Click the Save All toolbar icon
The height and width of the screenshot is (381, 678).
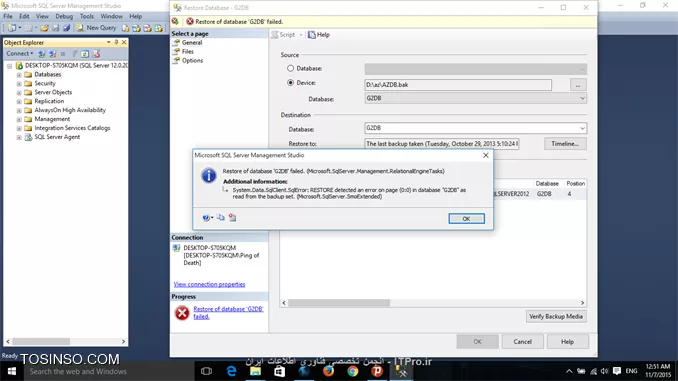(x=67, y=28)
